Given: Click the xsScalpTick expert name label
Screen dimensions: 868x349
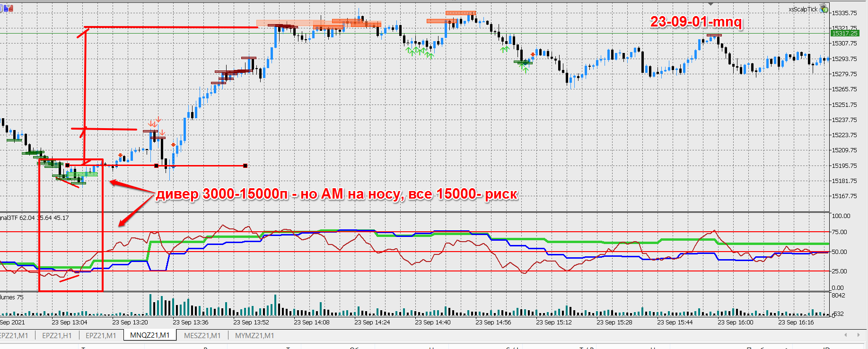Looking at the screenshot, I should (803, 9).
